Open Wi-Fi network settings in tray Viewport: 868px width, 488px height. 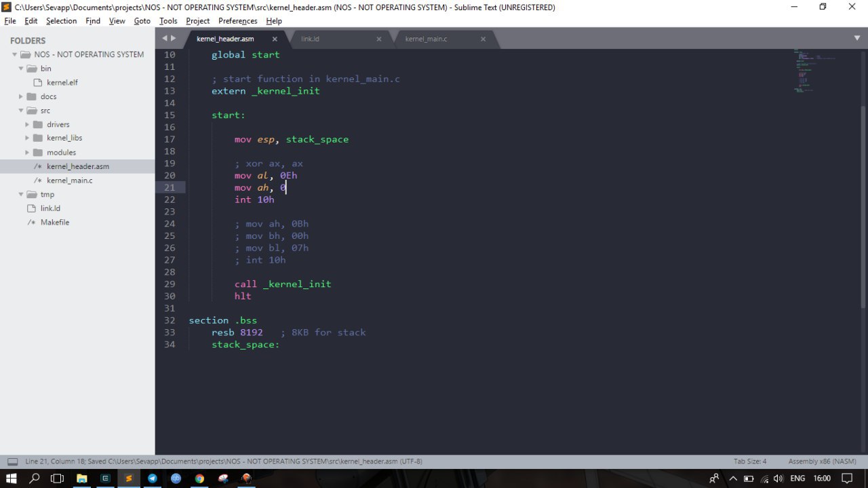764,478
